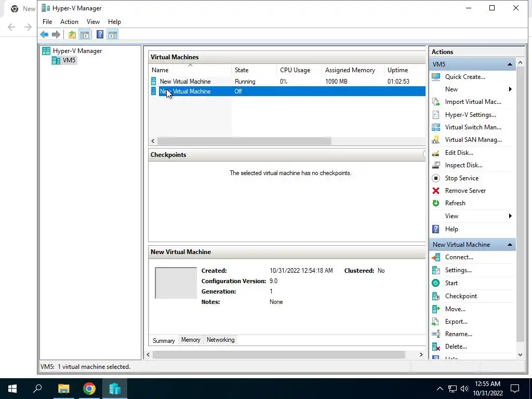Click the Virtual Machines list horizontal scrollbar
Viewport: 532px width, 399px height.
click(244, 141)
